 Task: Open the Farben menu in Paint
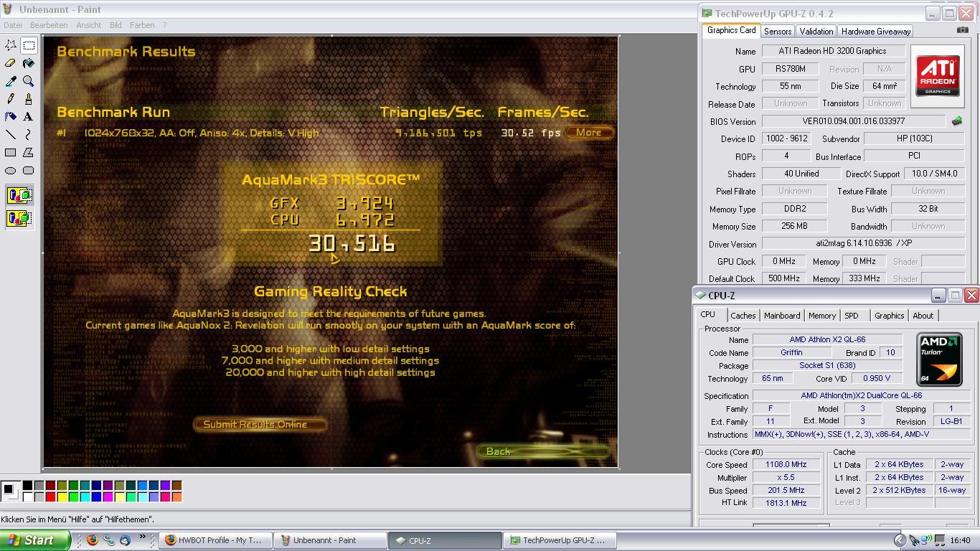tap(142, 25)
